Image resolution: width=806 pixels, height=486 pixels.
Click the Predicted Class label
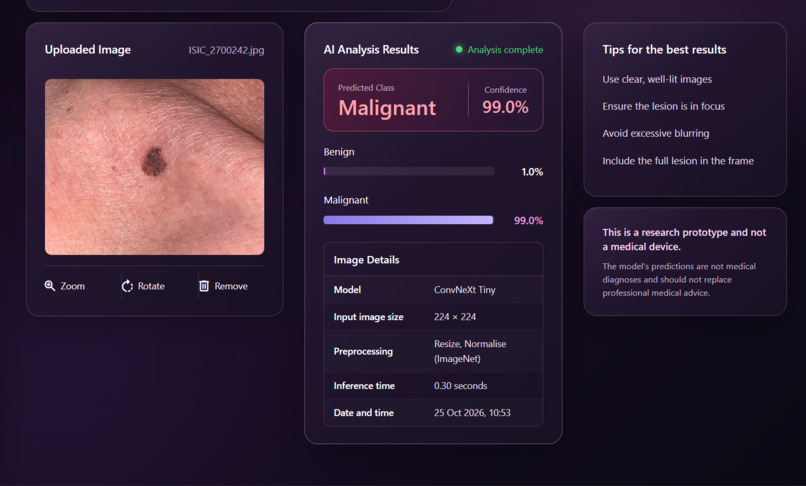(366, 88)
